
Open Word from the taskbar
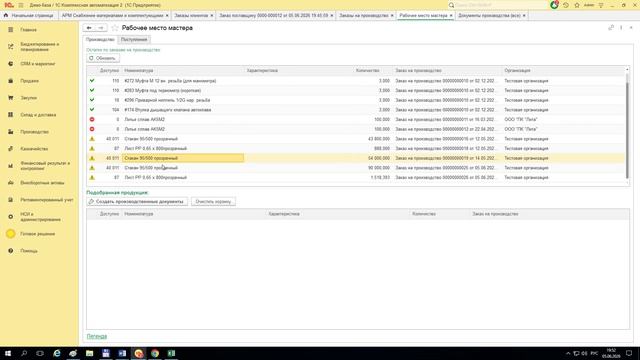(x=122, y=353)
